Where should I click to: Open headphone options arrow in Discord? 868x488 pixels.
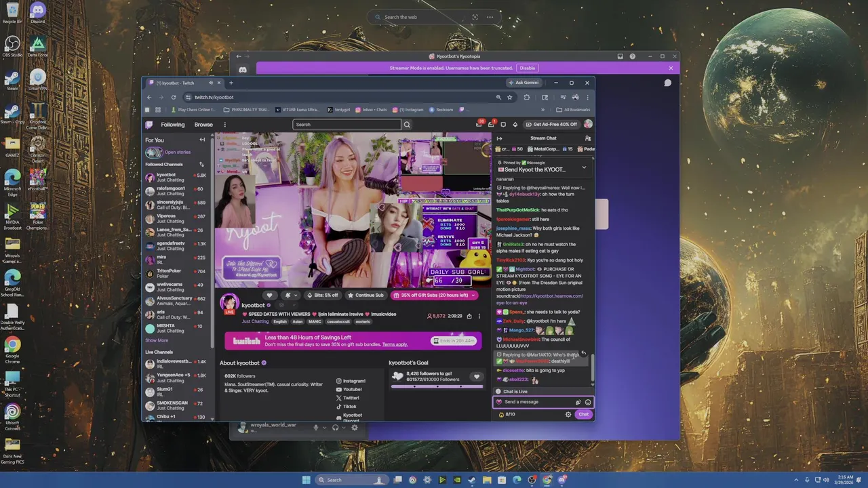pos(344,427)
